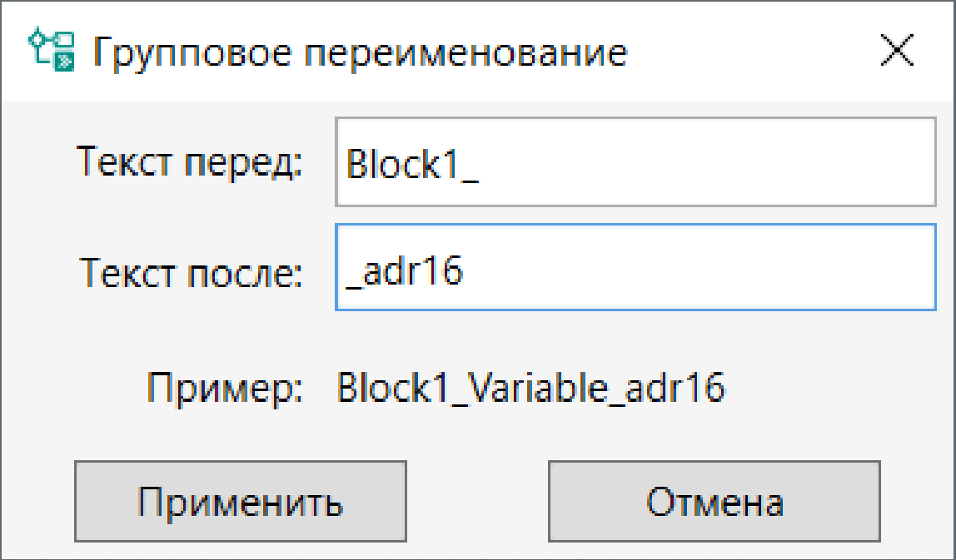Click the empty title bar area left of the X

point(750,52)
